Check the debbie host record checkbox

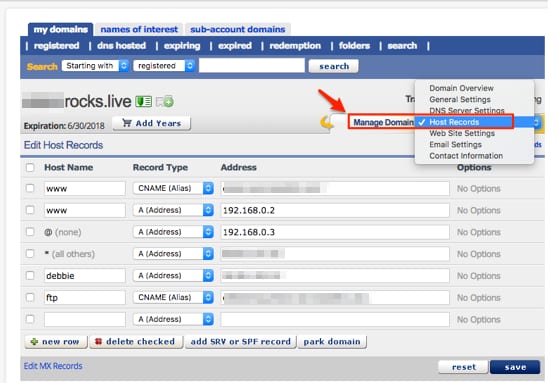(x=30, y=275)
